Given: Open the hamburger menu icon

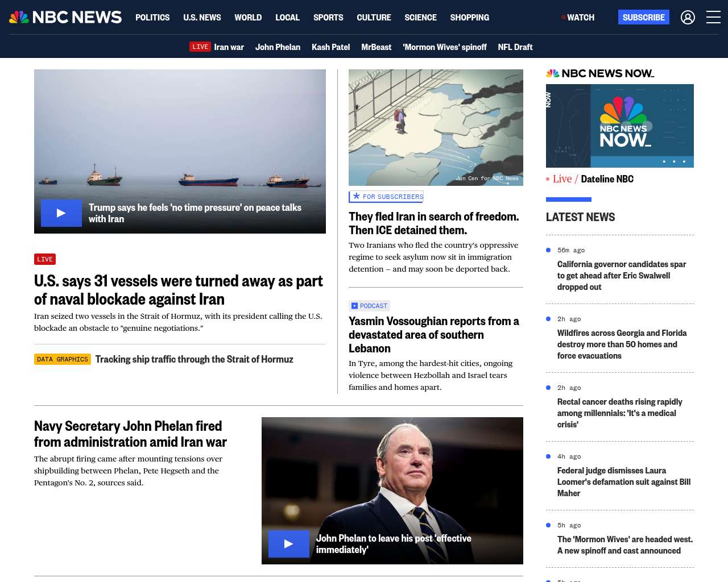Looking at the screenshot, I should (713, 18).
